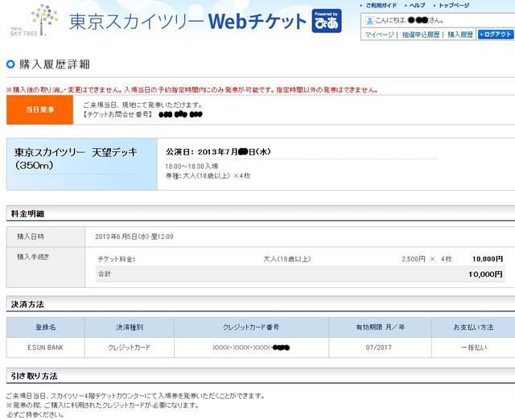Click the orange 当日発券 label
The image size is (515, 420).
39,109
